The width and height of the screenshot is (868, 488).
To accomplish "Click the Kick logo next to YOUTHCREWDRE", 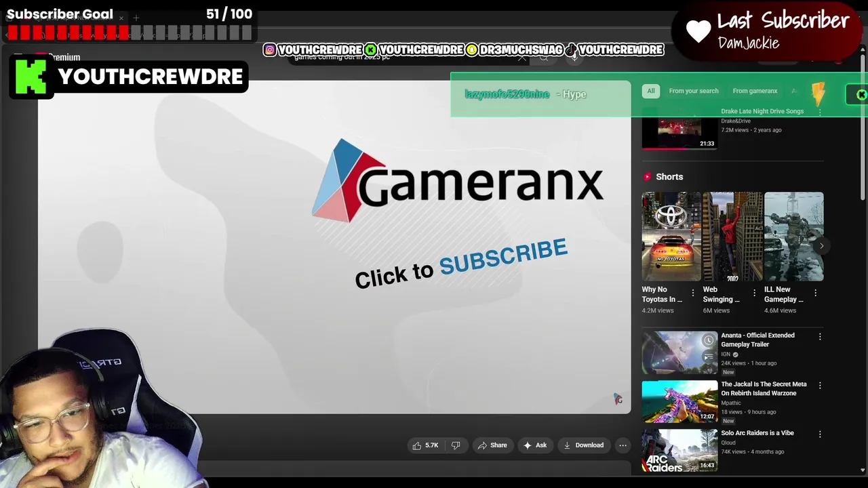I will click(31, 77).
